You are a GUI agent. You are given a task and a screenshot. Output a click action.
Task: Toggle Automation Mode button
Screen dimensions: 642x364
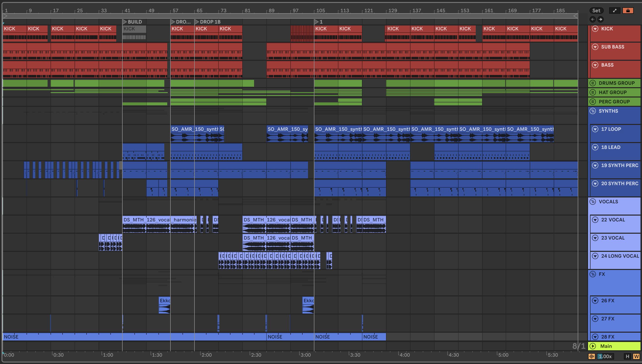coord(615,11)
